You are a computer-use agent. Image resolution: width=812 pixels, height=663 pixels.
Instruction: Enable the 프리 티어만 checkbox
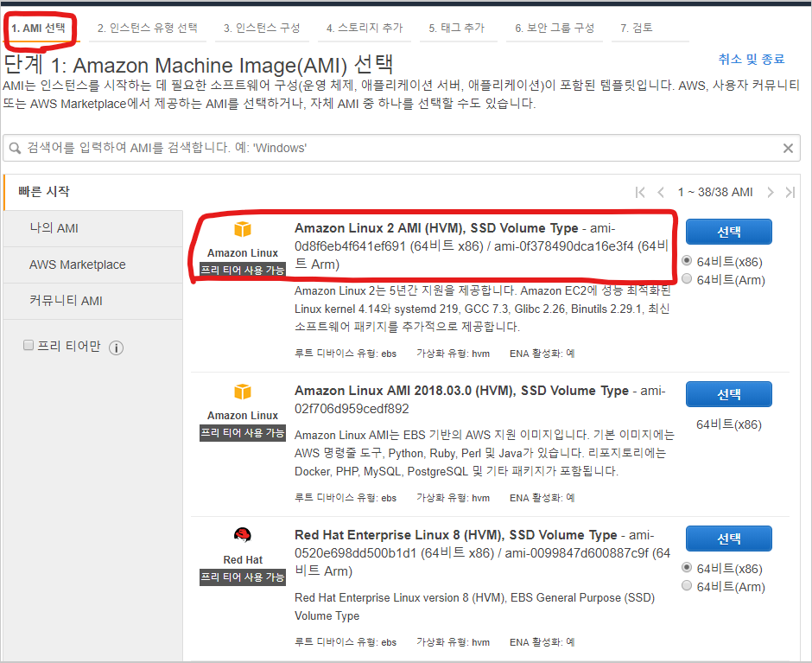pos(29,345)
